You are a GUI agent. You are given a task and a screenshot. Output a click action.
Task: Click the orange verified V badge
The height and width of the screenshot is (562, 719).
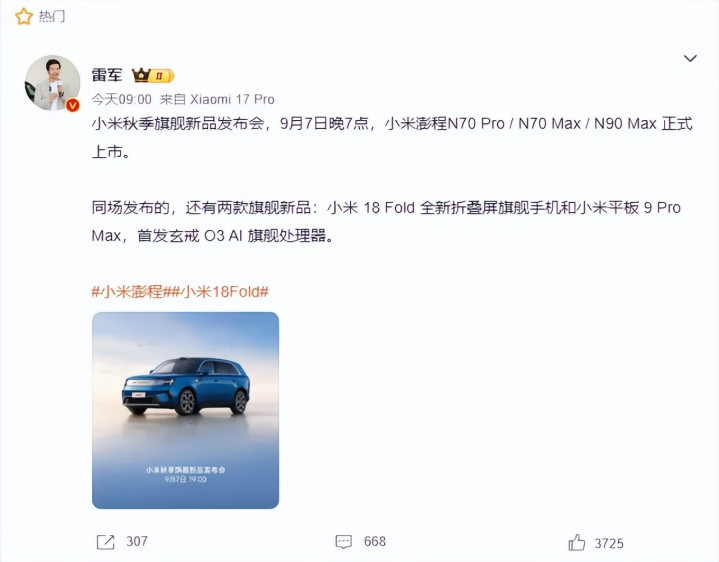click(72, 105)
